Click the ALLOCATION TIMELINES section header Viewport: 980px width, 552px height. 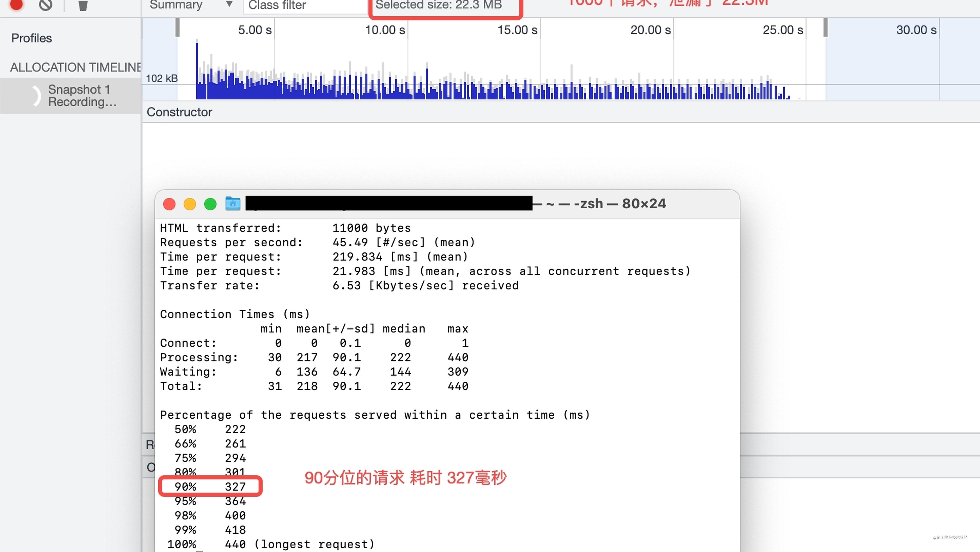pyautogui.click(x=75, y=67)
